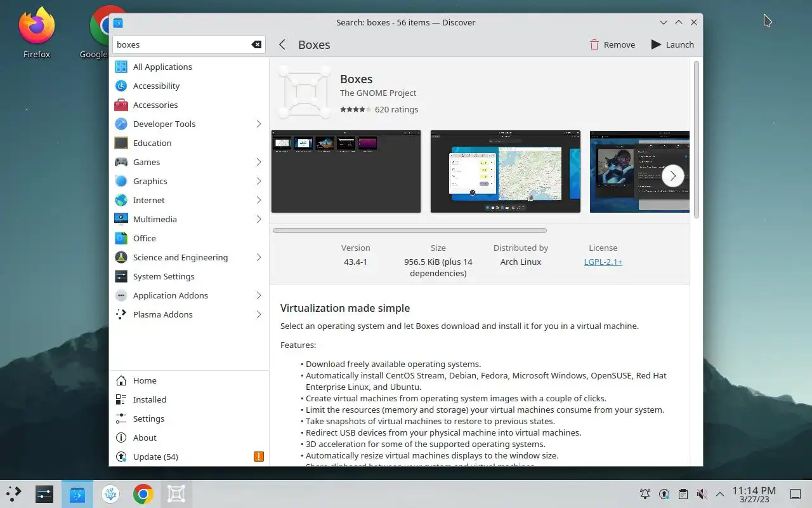The height and width of the screenshot is (508, 812).
Task: Go to the Home page
Action: tap(189, 380)
